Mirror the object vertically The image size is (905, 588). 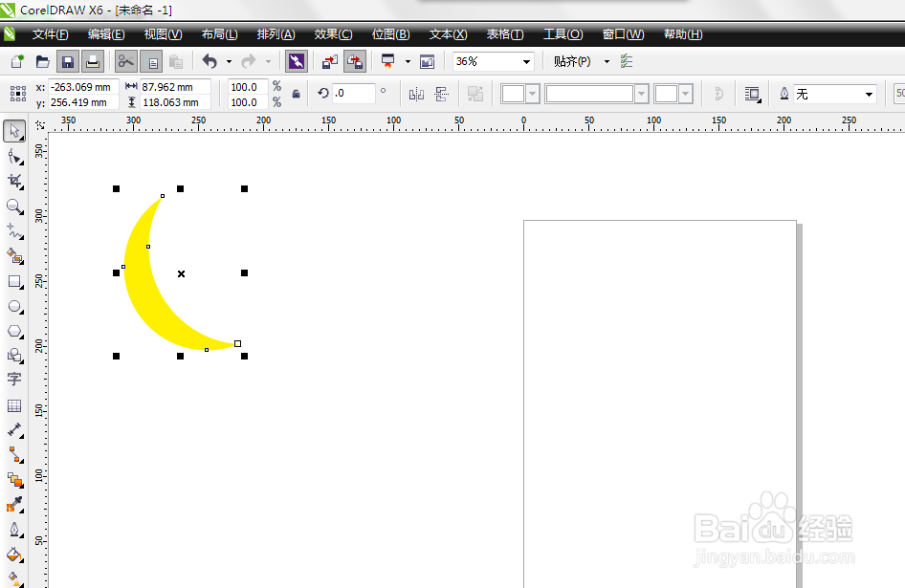(442, 94)
